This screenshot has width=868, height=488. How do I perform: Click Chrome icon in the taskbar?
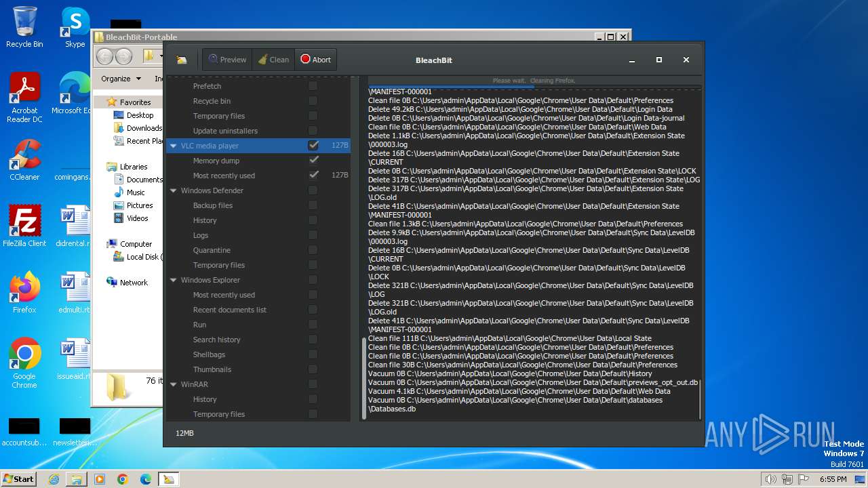pyautogui.click(x=123, y=479)
